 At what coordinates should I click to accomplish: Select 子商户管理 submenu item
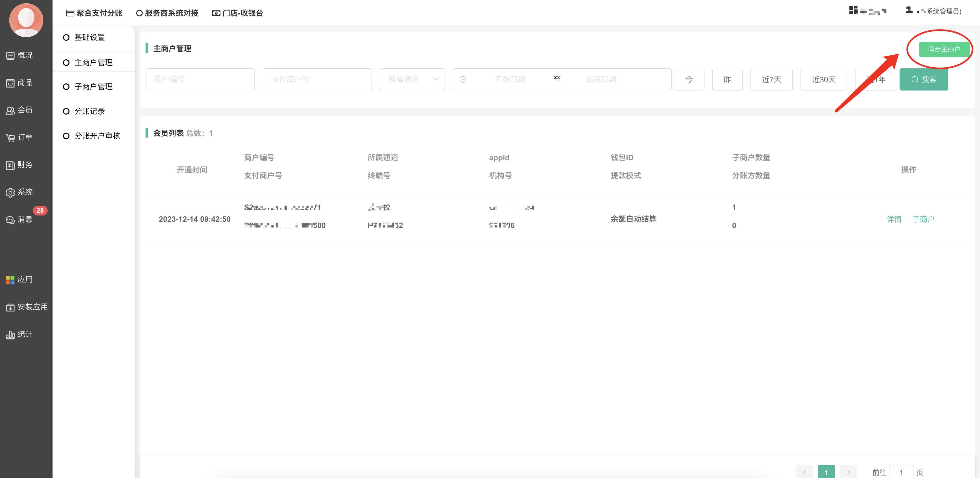click(x=93, y=87)
